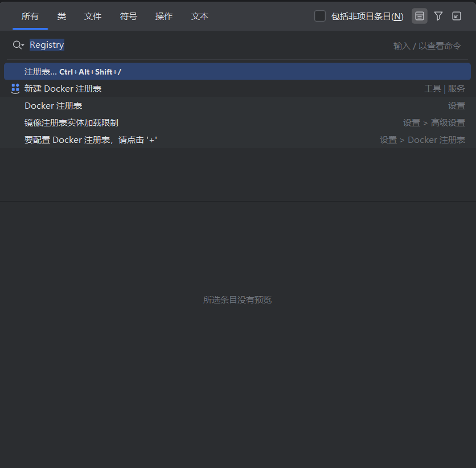Open the filter funnel icon
Viewport: 476px width, 468px height.
coord(438,16)
